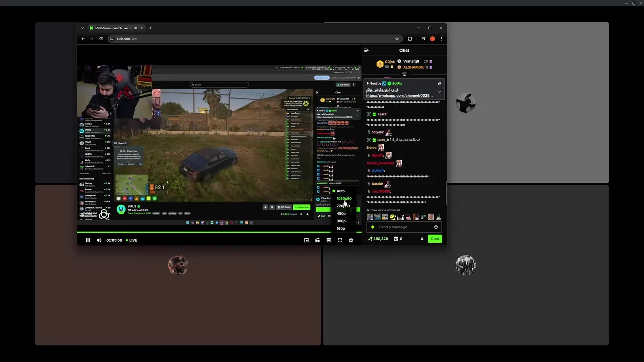Click Gift Subs in streamed video
The width and height of the screenshot is (644, 362).
tap(284, 207)
